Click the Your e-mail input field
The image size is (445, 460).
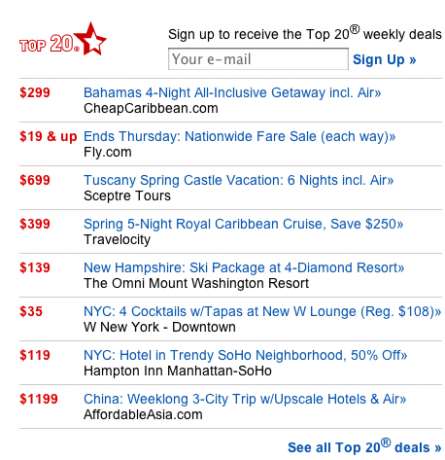(x=258, y=59)
